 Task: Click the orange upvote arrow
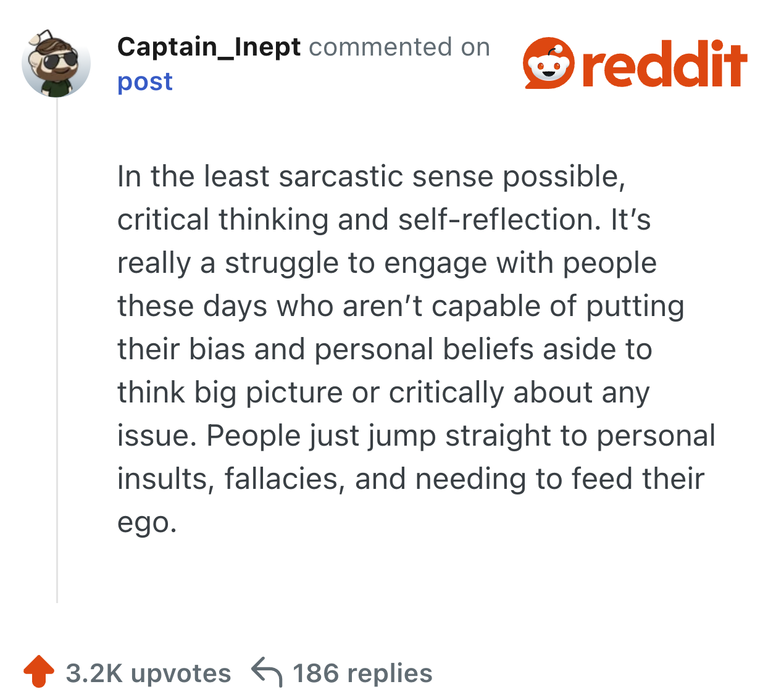click(38, 672)
